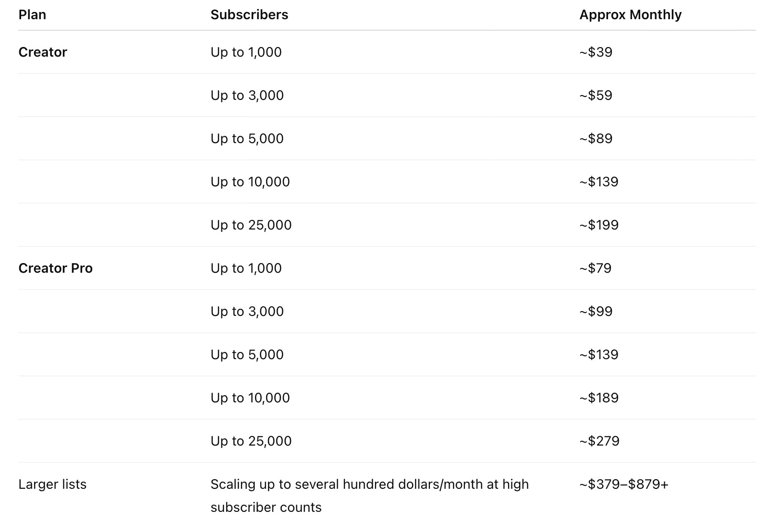
Task: Click the ~$39 price cell
Action: point(596,52)
